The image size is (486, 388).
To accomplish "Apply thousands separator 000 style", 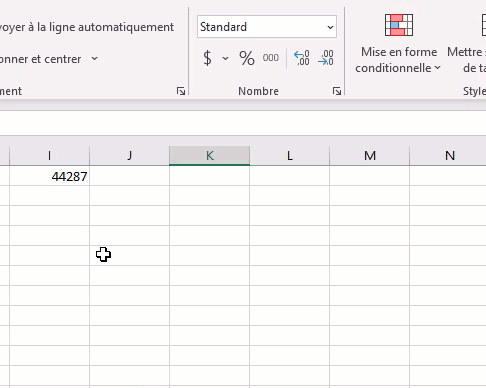I will [x=270, y=58].
